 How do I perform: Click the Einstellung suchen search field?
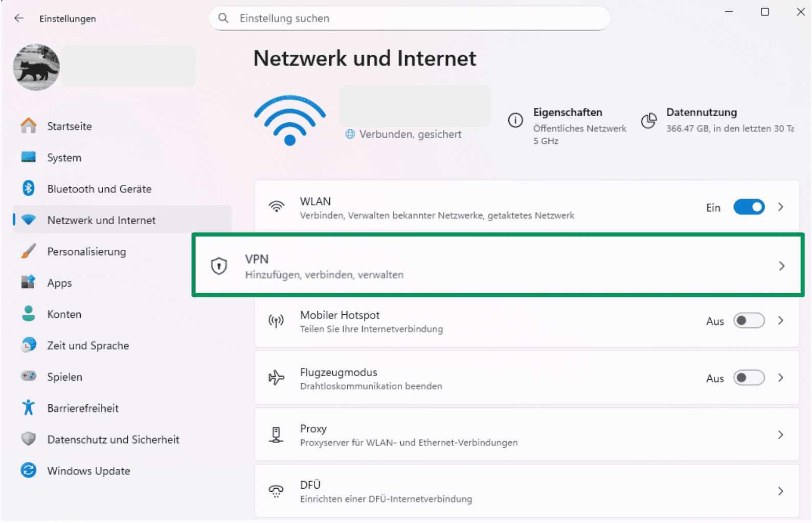coord(409,18)
